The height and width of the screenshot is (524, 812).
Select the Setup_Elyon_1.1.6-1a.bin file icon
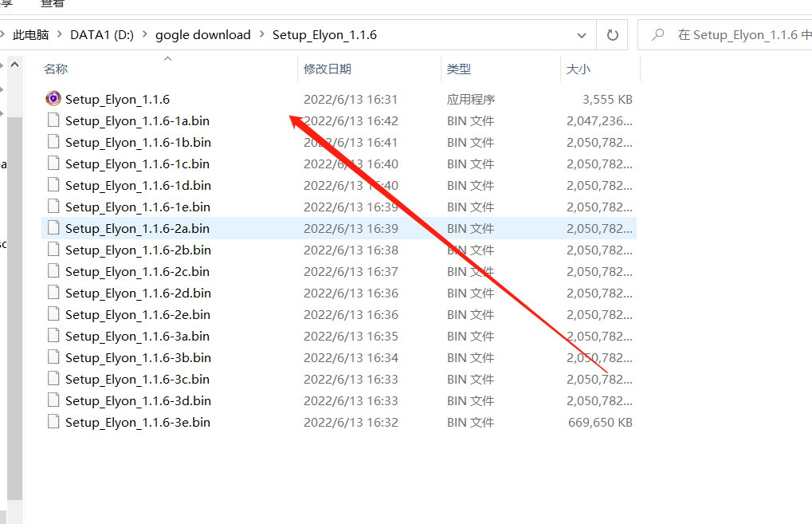[53, 120]
